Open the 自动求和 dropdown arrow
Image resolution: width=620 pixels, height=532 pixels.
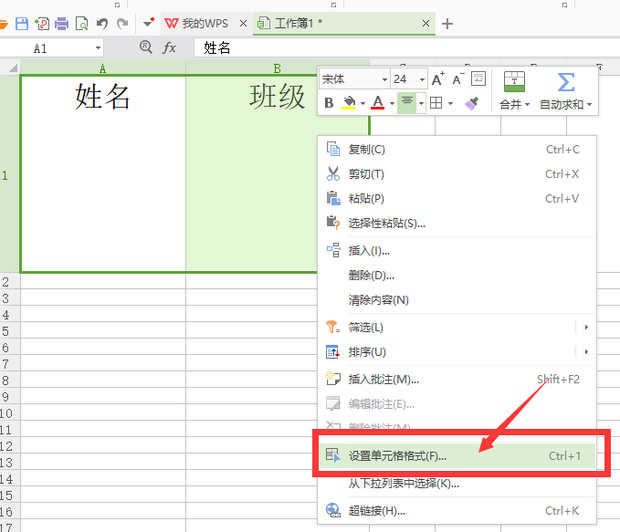(x=589, y=104)
